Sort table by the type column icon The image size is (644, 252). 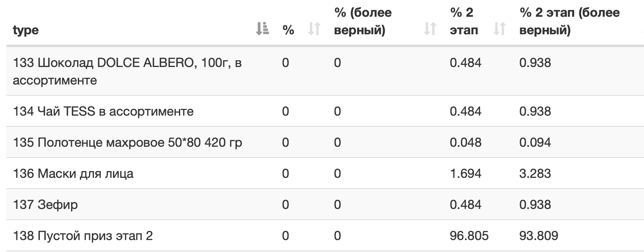tap(262, 29)
